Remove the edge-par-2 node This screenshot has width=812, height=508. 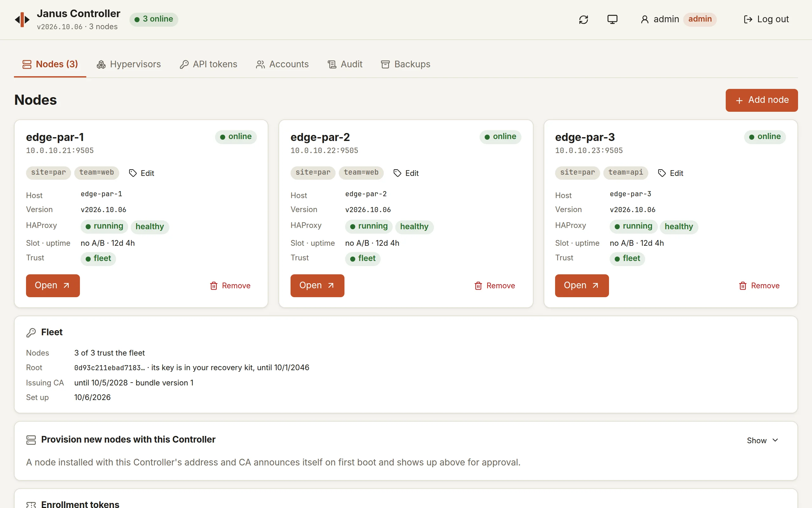click(x=494, y=285)
